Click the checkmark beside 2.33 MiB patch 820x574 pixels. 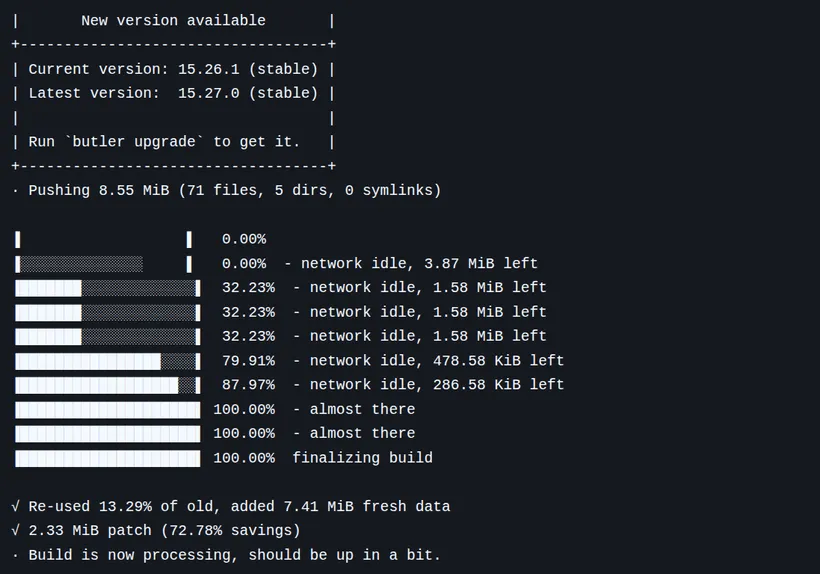click(16, 530)
